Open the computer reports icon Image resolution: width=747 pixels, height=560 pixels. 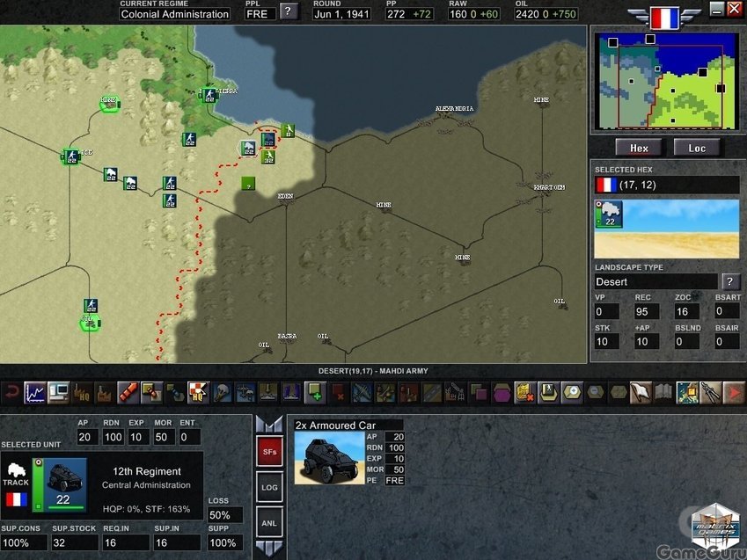coord(58,393)
